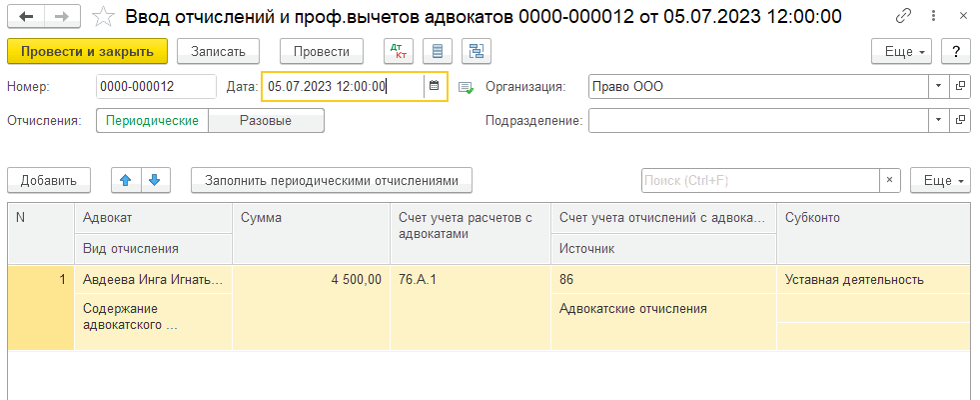The image size is (980, 400).
Task: Show Дт/Кт accounting entries
Action: click(398, 51)
